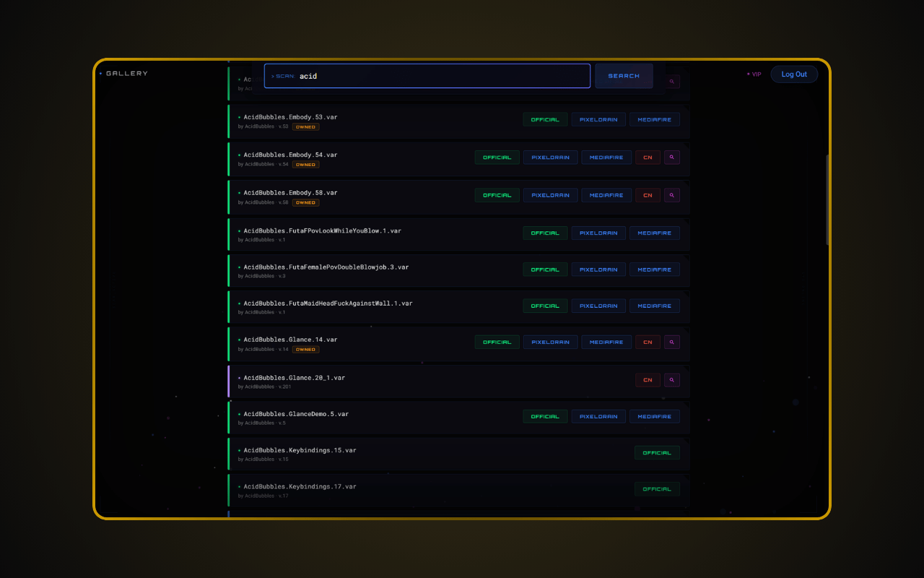This screenshot has width=924, height=578.
Task: Open the Gallery menu item
Action: 123,74
